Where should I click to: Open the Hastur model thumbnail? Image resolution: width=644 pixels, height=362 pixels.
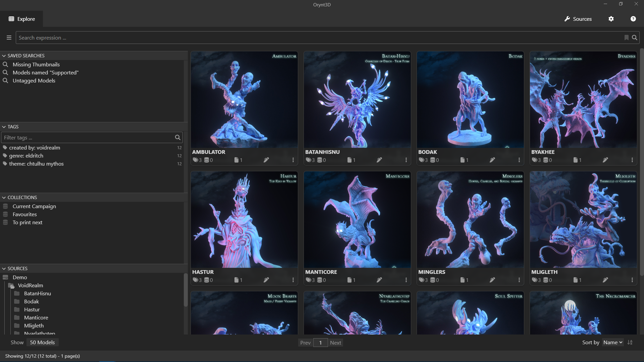click(x=244, y=220)
